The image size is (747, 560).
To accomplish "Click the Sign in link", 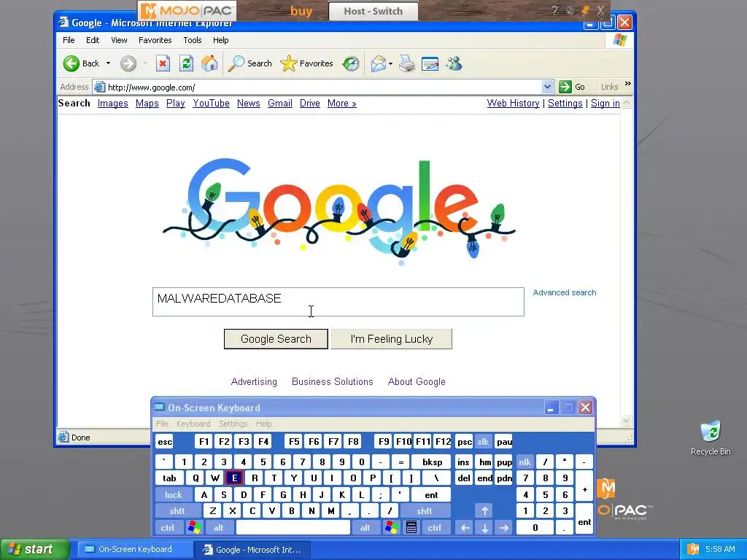I will (605, 104).
